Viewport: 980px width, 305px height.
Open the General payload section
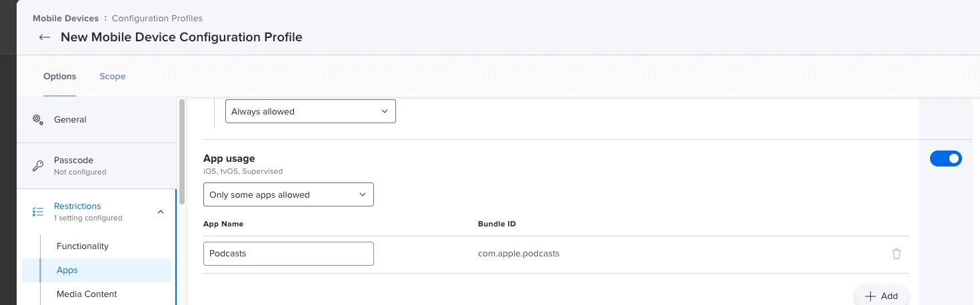97,120
